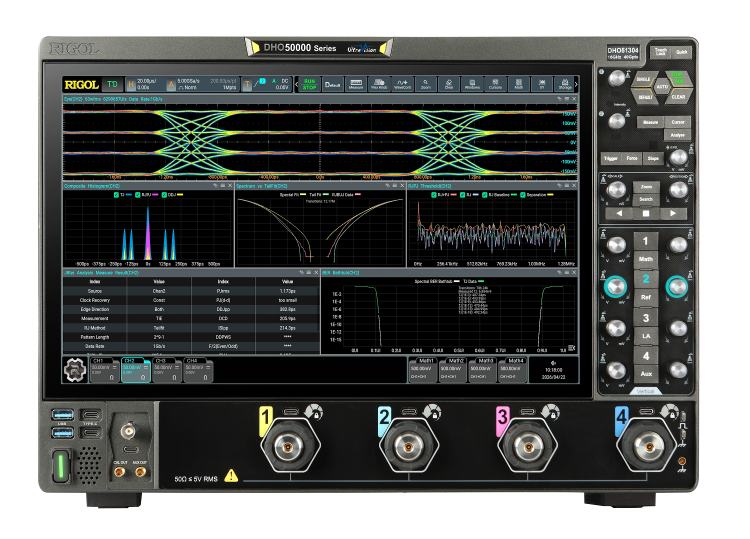
Task: Push the stop navigation key
Action: pyautogui.click(x=646, y=214)
